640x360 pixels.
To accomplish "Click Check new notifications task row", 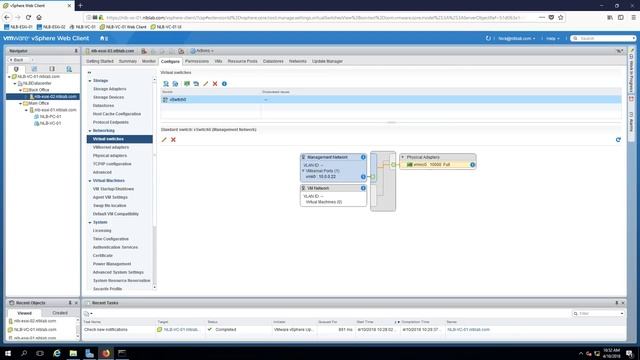I will click(x=353, y=329).
